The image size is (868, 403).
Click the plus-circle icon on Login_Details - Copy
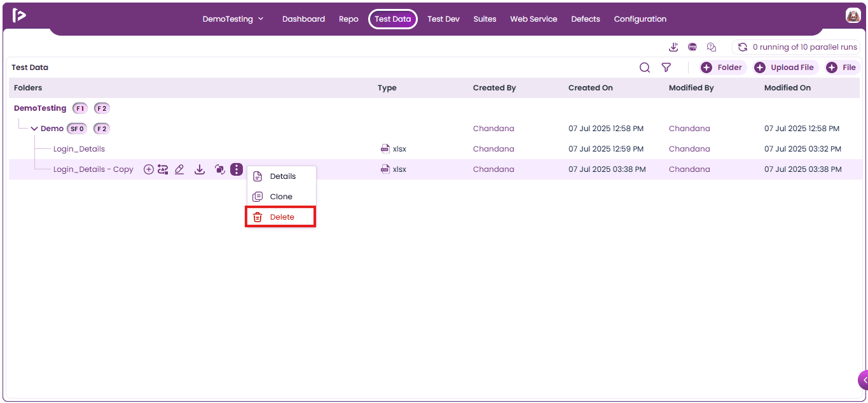pos(148,169)
